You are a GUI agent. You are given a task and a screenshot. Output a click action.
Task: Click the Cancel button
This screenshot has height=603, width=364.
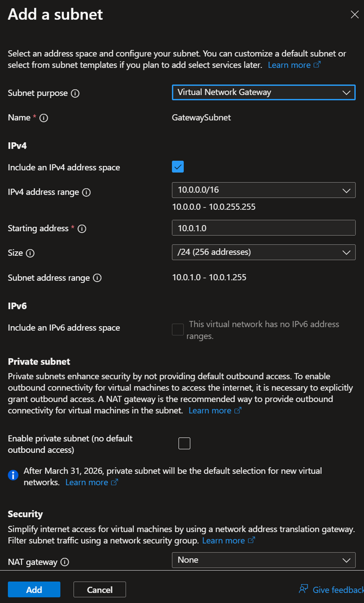click(99, 589)
